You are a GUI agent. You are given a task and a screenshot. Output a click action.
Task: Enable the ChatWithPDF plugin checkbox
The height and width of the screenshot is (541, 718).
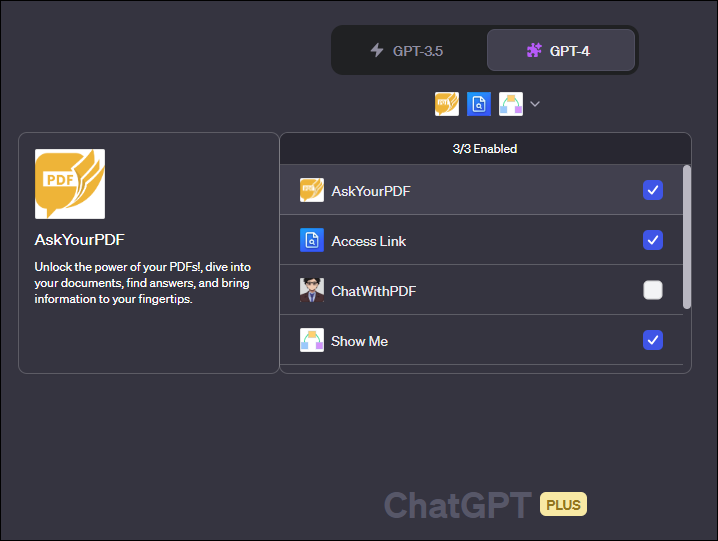click(653, 290)
